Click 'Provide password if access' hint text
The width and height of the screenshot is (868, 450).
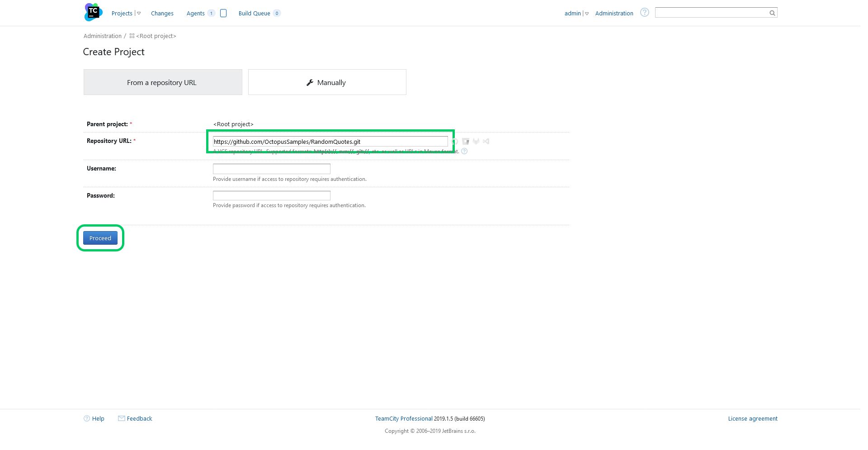point(289,205)
